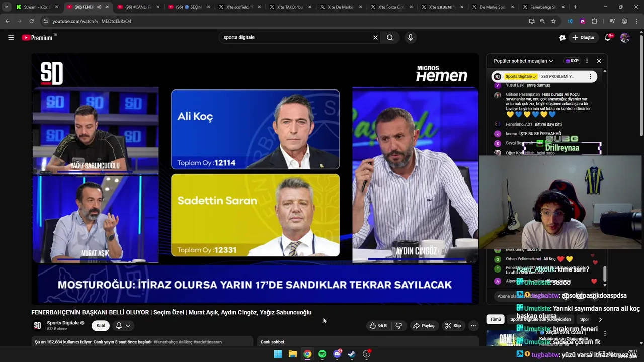This screenshot has height=362, width=644.
Task: Start voice search with microphone
Action: point(411,37)
